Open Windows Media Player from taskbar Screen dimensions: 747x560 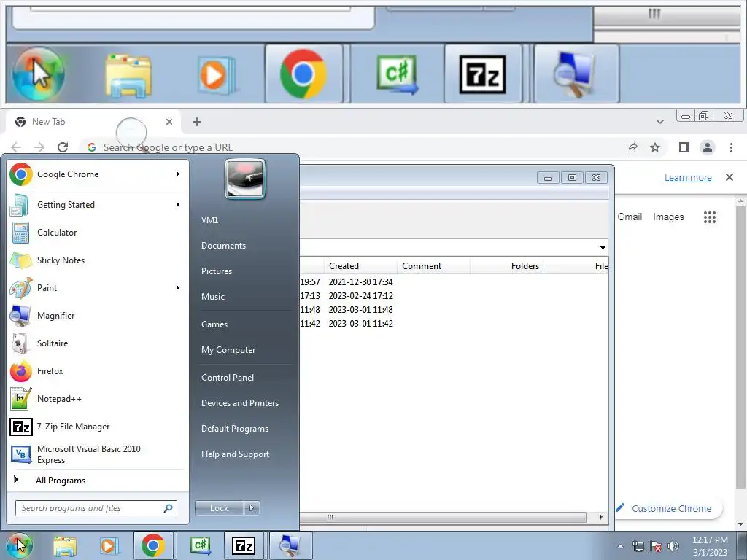[x=109, y=546]
